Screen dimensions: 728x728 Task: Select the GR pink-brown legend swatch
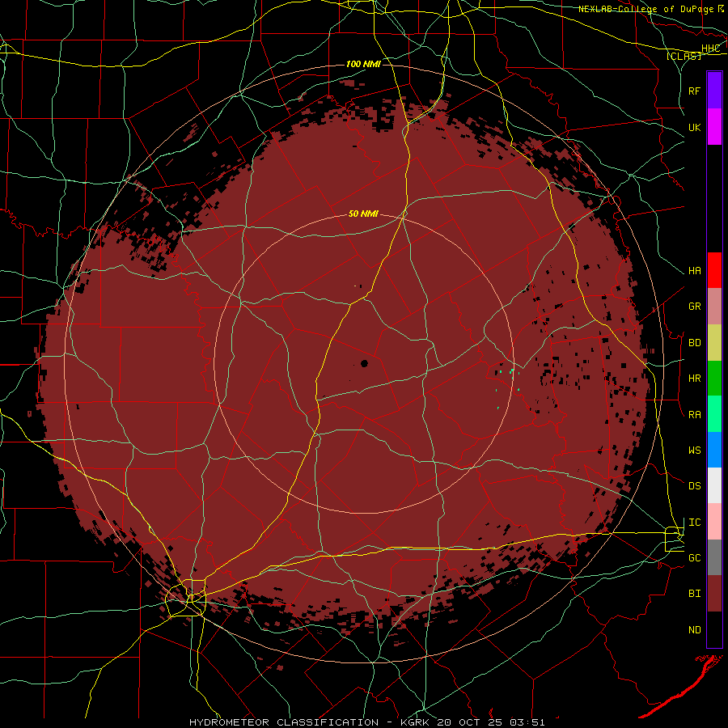click(x=714, y=307)
